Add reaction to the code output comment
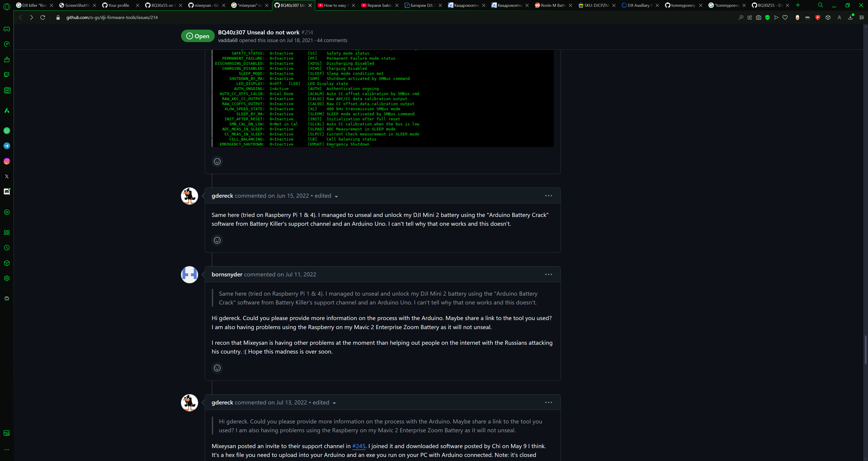Image resolution: width=868 pixels, height=461 pixels. 217,162
